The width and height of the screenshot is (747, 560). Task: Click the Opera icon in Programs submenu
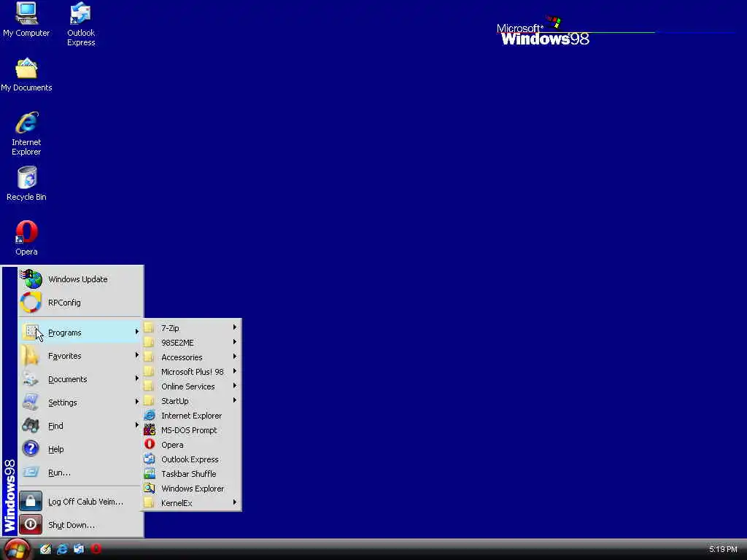[150, 444]
